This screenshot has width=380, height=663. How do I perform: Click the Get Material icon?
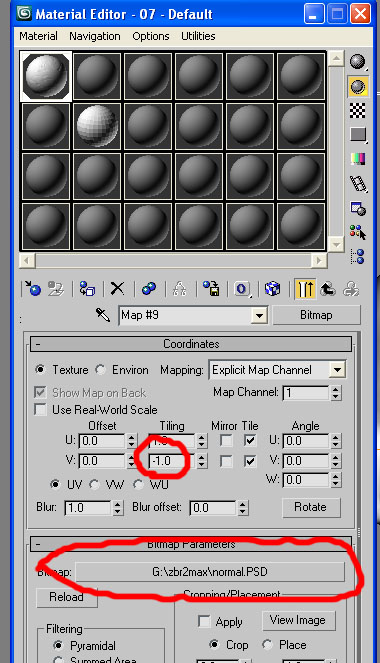pos(32,289)
